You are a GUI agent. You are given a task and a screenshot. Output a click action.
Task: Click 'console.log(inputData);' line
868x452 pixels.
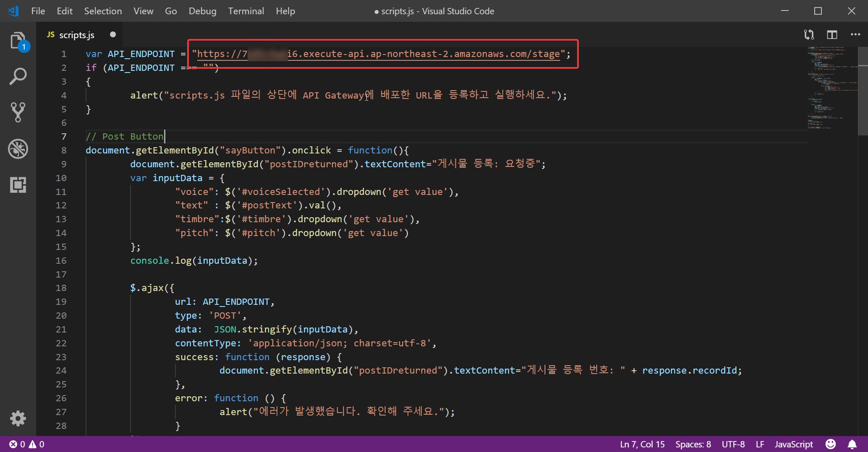click(194, 260)
